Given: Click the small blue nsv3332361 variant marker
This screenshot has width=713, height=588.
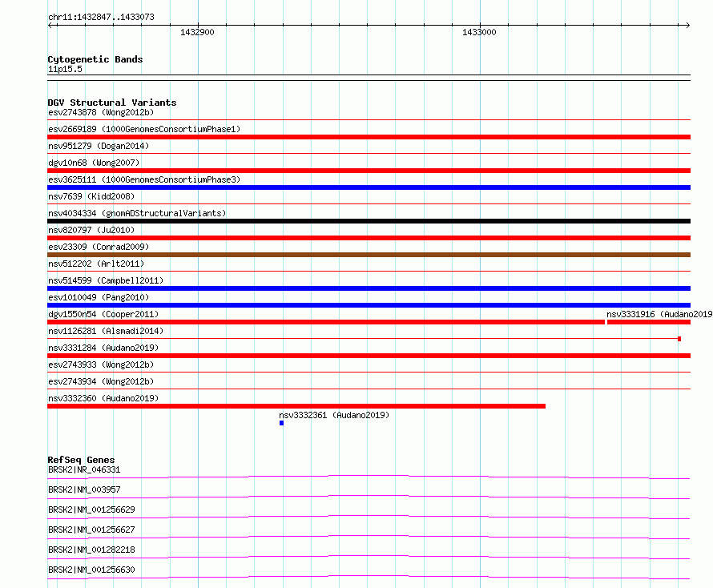Looking at the screenshot, I should [x=281, y=423].
